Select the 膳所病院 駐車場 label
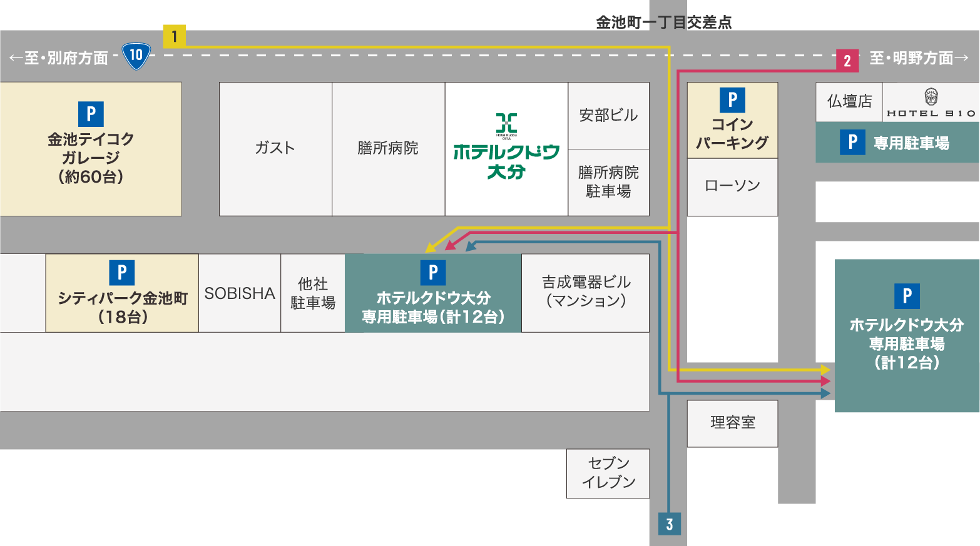The image size is (980, 546). click(x=608, y=181)
